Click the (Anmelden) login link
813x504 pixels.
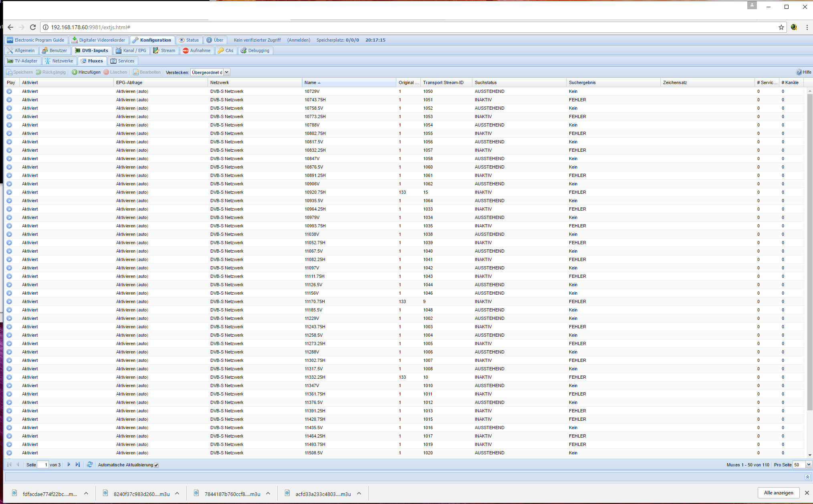(299, 40)
